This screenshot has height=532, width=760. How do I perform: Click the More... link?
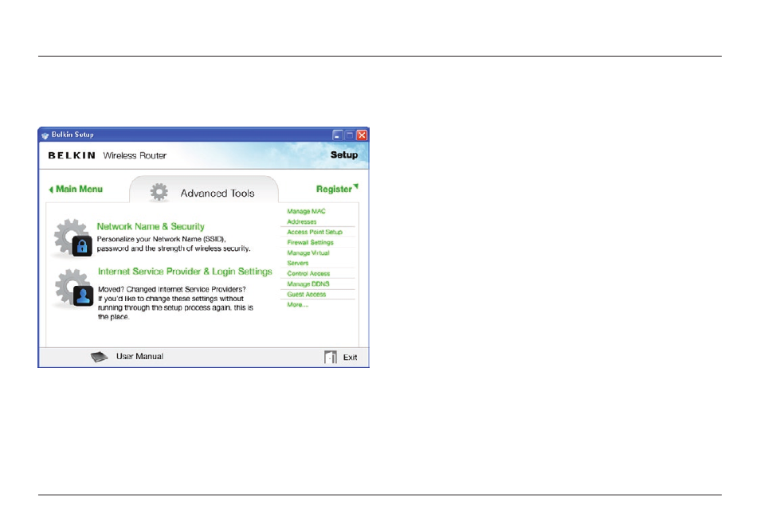tap(298, 305)
